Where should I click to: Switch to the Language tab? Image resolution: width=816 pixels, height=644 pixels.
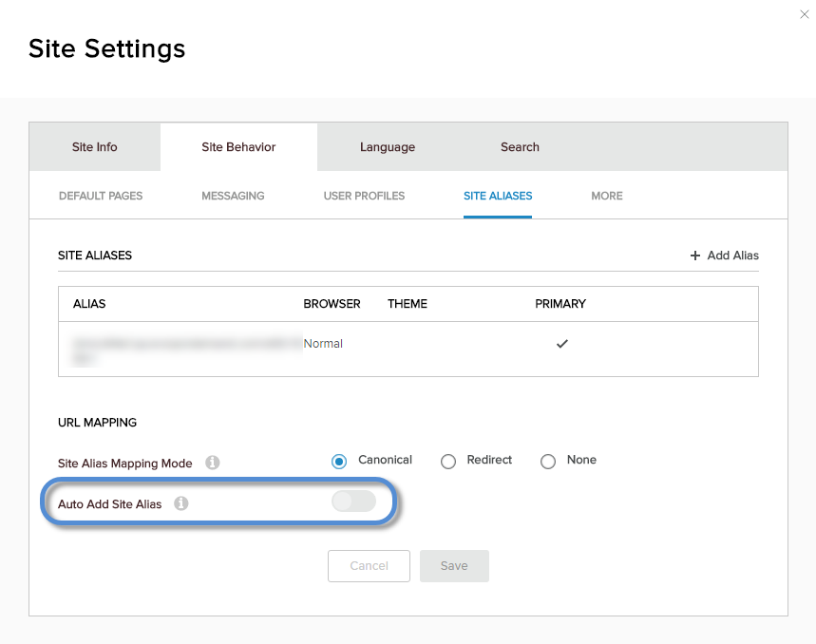point(387,147)
